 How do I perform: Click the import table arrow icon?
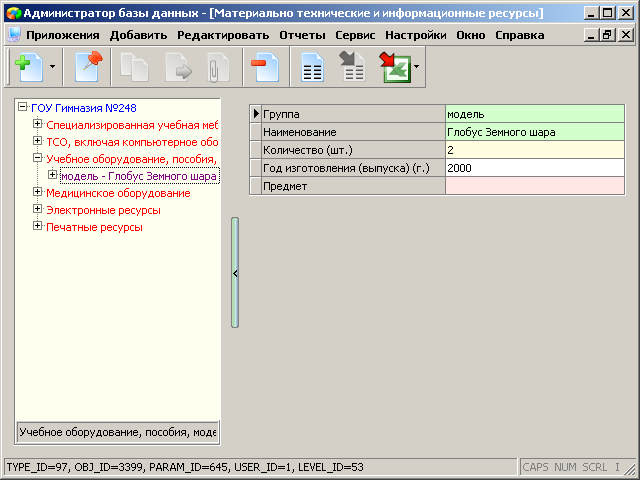[352, 70]
